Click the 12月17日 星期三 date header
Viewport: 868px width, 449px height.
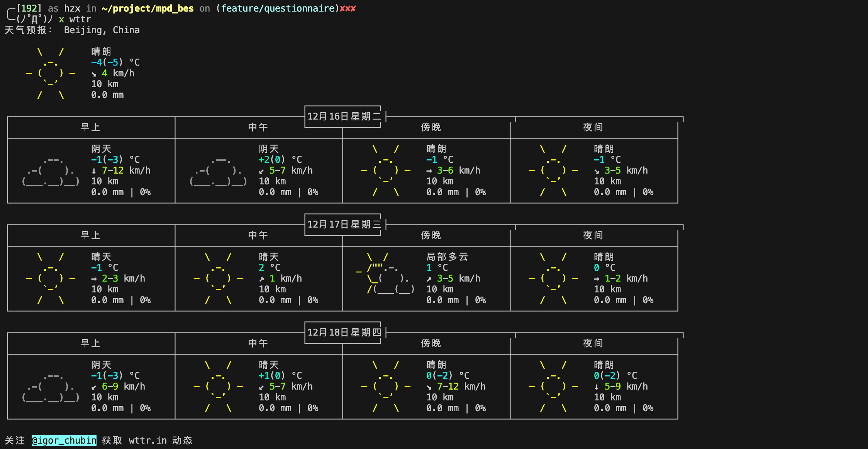pyautogui.click(x=344, y=224)
